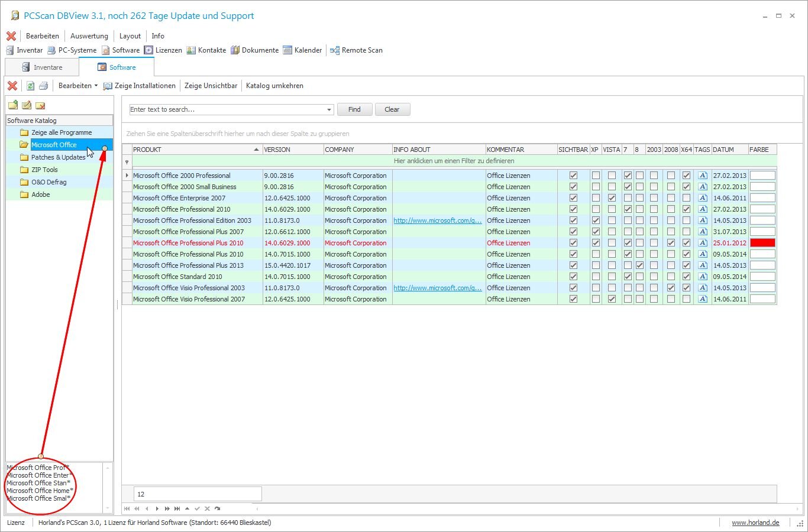Click Zeige Unsichtbar

click(211, 86)
